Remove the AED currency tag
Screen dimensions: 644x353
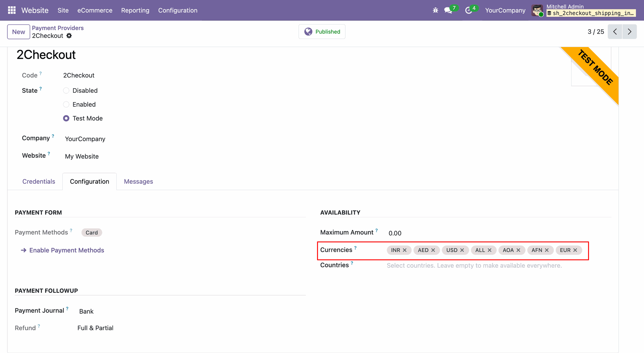click(433, 250)
